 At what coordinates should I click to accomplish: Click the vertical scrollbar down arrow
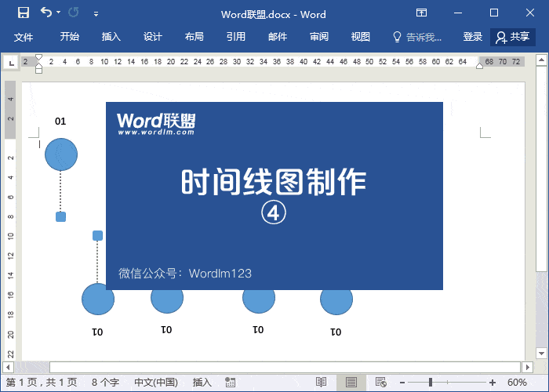pyautogui.click(x=542, y=353)
